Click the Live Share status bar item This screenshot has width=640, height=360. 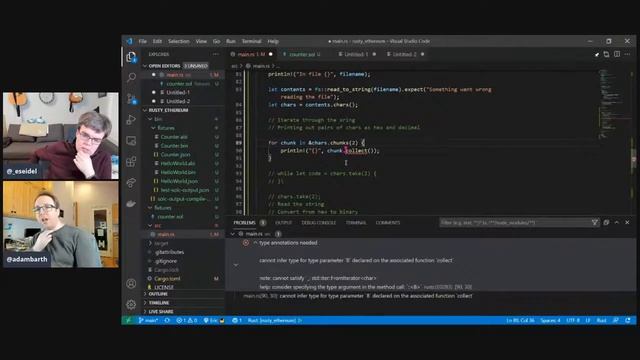click(x=214, y=320)
